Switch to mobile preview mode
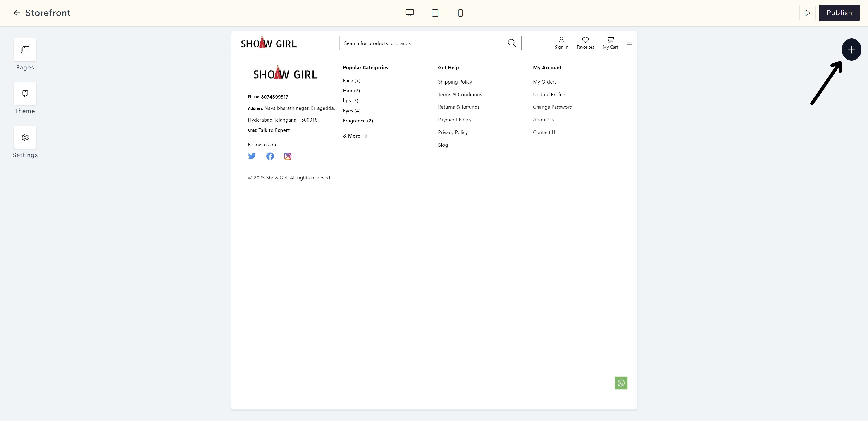This screenshot has height=421, width=868. (460, 13)
